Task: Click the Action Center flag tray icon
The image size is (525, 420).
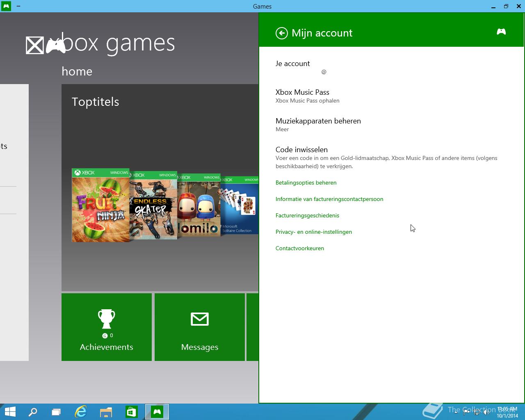Action: point(466,412)
